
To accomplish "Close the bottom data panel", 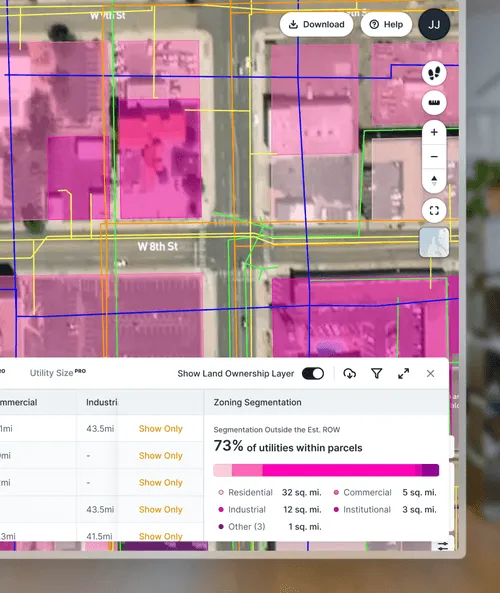I will (x=430, y=374).
